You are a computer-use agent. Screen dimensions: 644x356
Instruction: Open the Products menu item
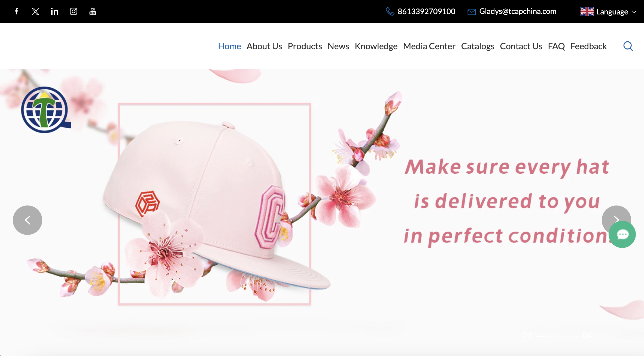coord(305,46)
